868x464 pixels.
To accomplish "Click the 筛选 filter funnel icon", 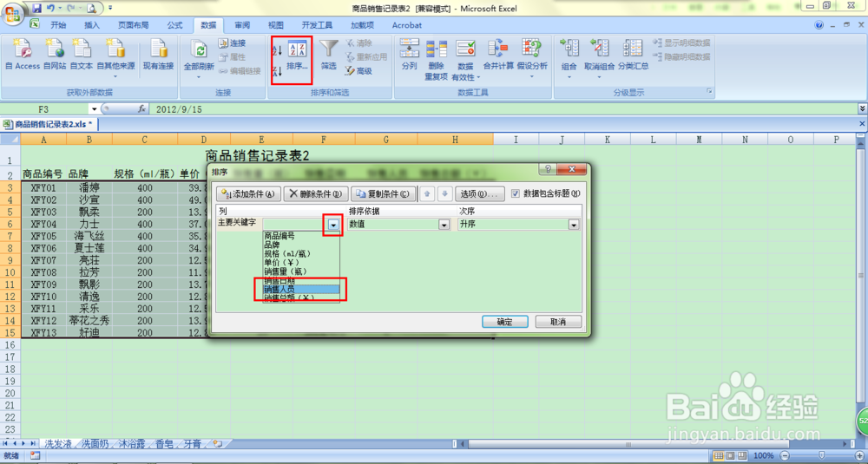I will coord(329,54).
